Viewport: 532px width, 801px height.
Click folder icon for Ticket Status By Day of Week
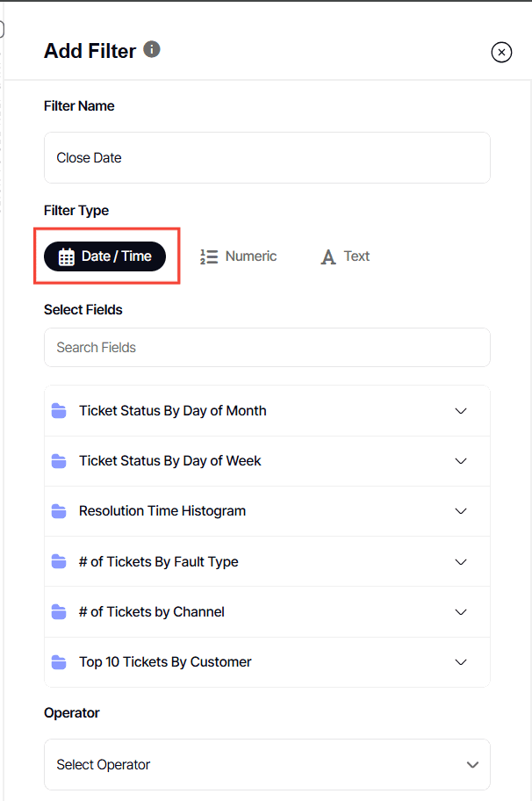click(59, 461)
